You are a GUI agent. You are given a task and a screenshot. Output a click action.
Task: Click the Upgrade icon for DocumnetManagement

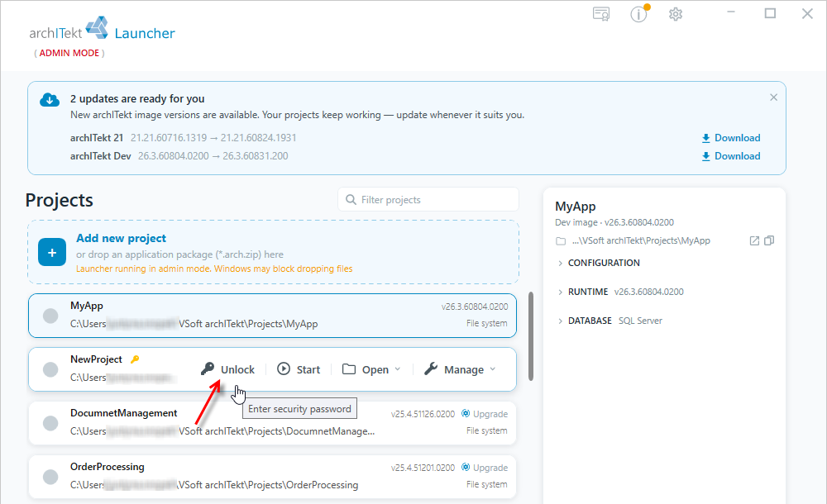(466, 414)
